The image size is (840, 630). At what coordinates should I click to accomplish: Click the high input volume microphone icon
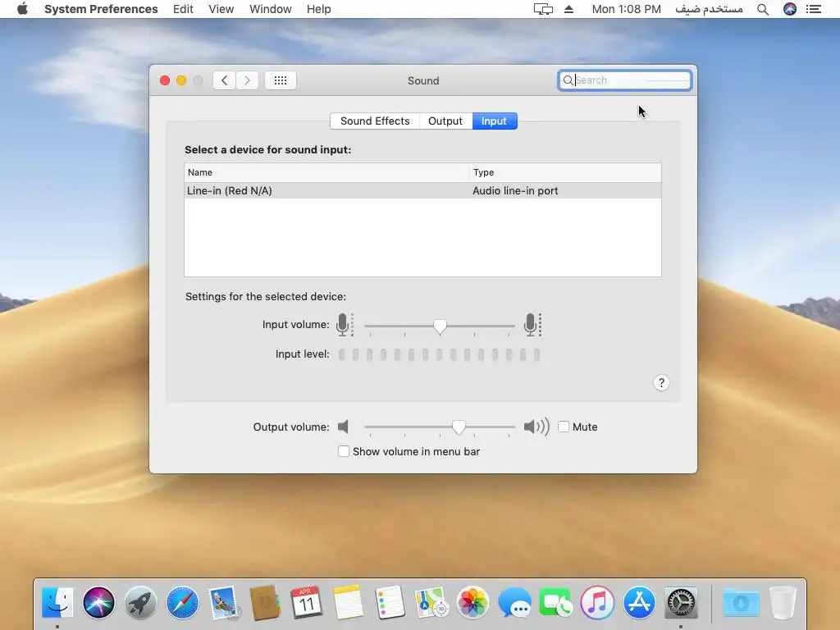click(532, 325)
